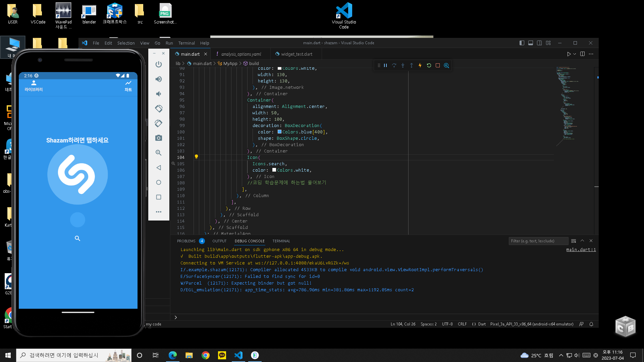Select encoding UTF-8 in status bar
Image resolution: width=644 pixels, height=362 pixels.
tap(447, 324)
